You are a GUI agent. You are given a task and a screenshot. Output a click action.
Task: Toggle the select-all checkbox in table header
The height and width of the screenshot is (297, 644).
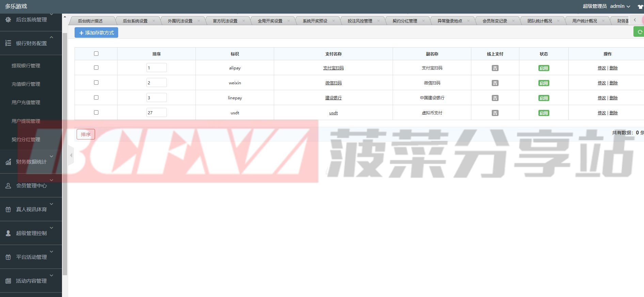click(96, 54)
